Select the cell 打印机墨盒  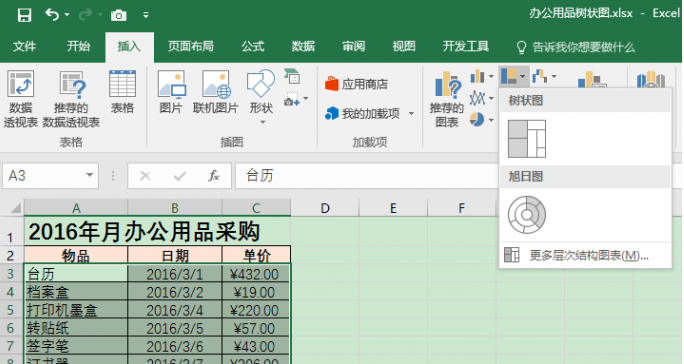click(x=76, y=310)
